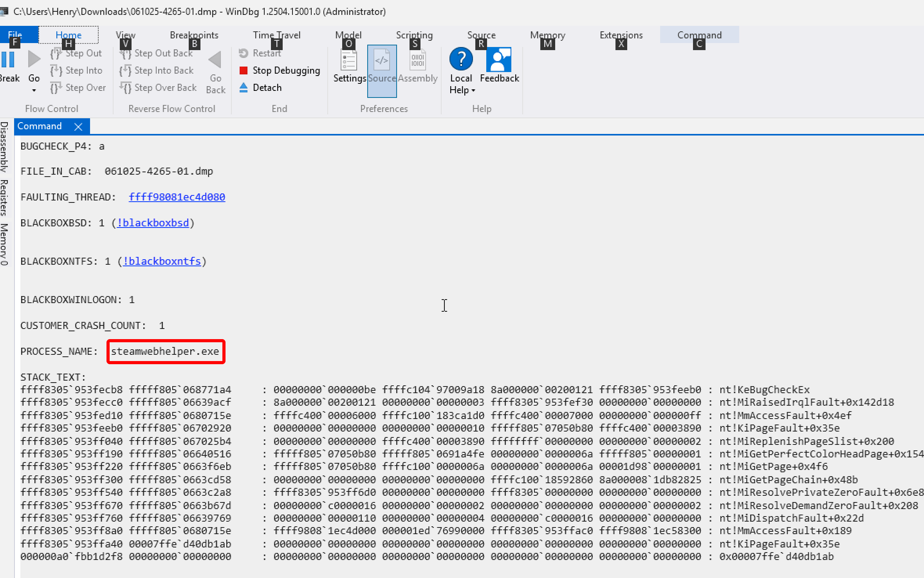924x578 pixels.
Task: Open the Memory ribbon tab
Action: [x=548, y=35]
